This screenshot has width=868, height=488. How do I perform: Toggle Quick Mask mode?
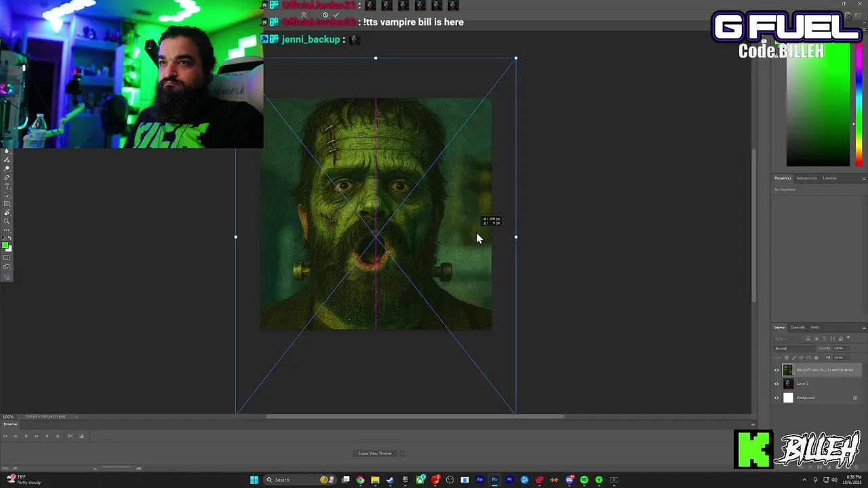[x=7, y=257]
